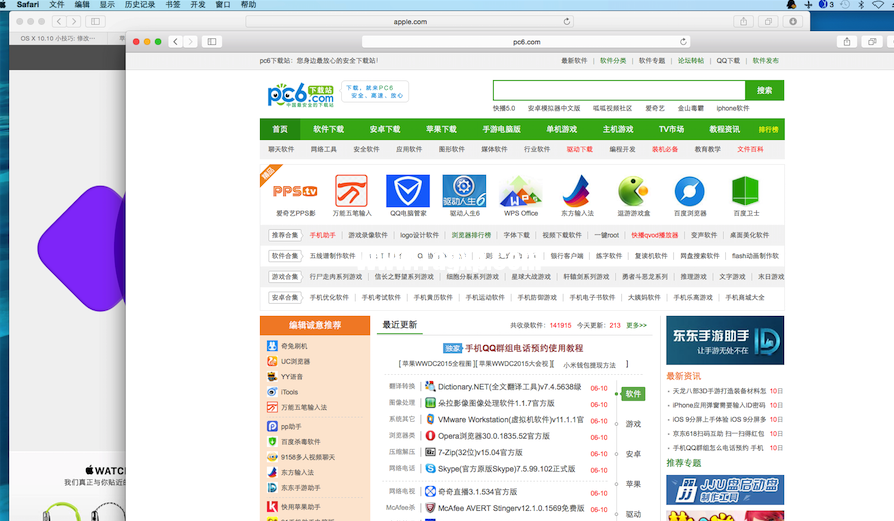Go back in the front pc6.com window
894x521 pixels.
pyautogui.click(x=176, y=42)
